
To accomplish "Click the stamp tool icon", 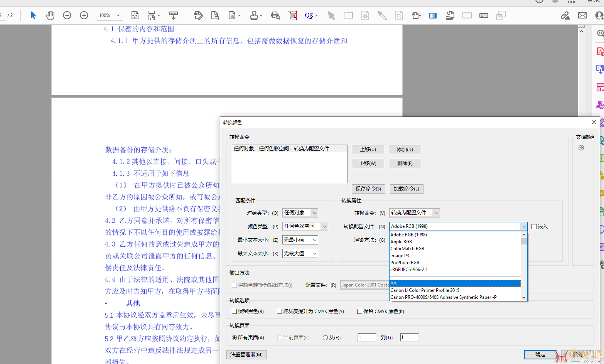I will click(254, 15).
